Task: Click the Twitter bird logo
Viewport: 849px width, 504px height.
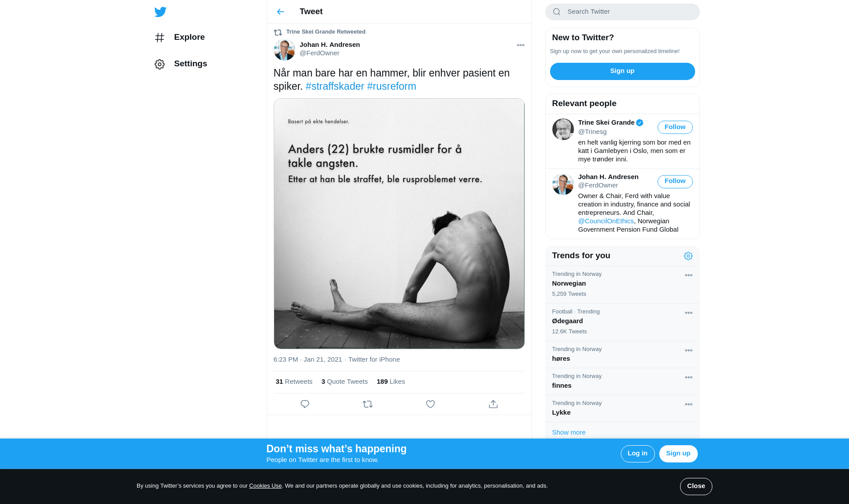Action: [160, 12]
